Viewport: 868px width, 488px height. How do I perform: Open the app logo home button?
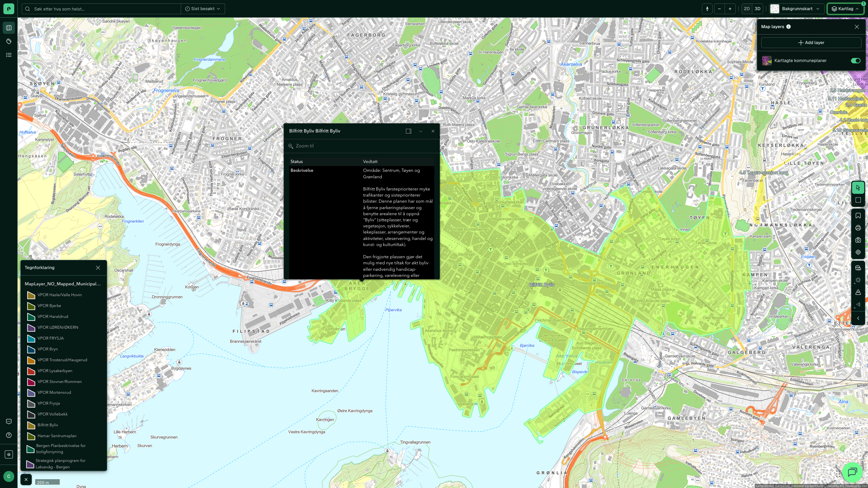click(9, 9)
